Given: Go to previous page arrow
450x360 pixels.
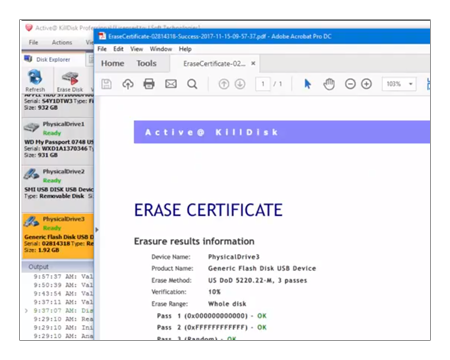Looking at the screenshot, I should point(224,84).
